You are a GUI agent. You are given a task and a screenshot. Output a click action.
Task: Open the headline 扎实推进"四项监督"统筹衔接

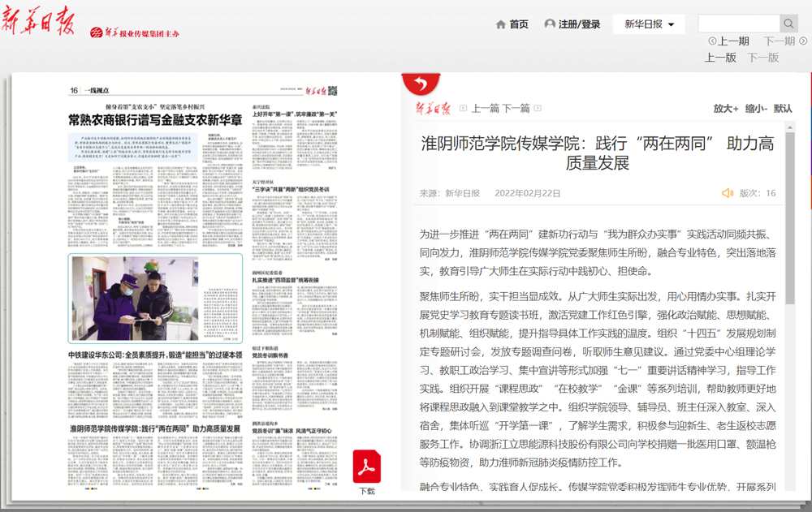tap(285, 280)
